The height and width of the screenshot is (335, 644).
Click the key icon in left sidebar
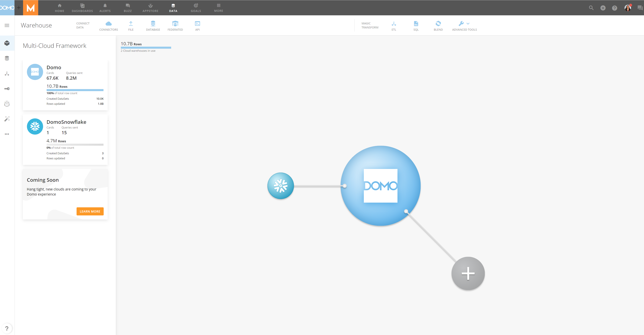coord(7,89)
